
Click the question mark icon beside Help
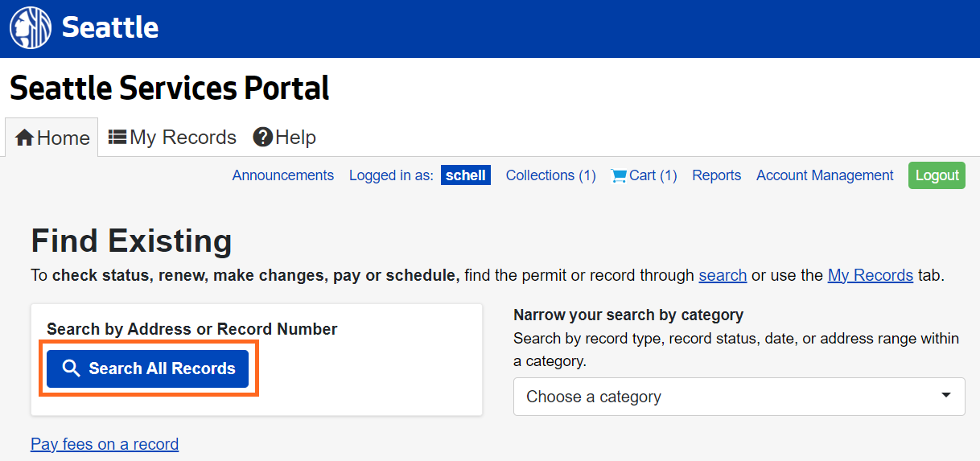262,138
